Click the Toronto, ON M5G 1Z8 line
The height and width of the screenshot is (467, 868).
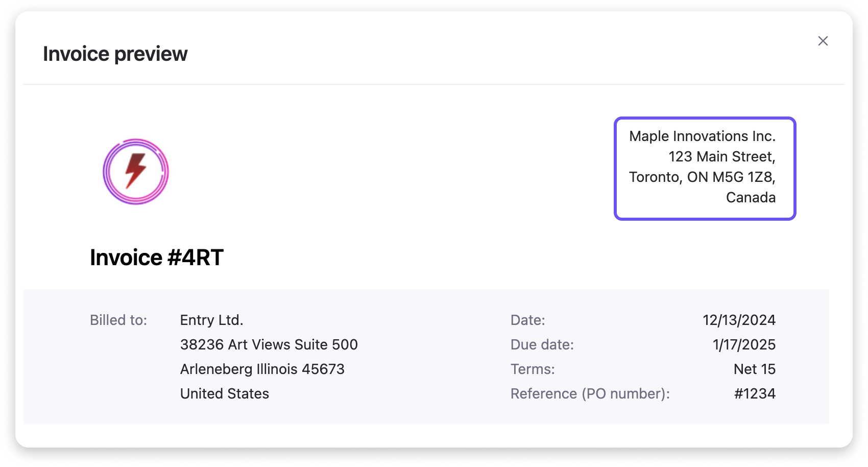(702, 177)
